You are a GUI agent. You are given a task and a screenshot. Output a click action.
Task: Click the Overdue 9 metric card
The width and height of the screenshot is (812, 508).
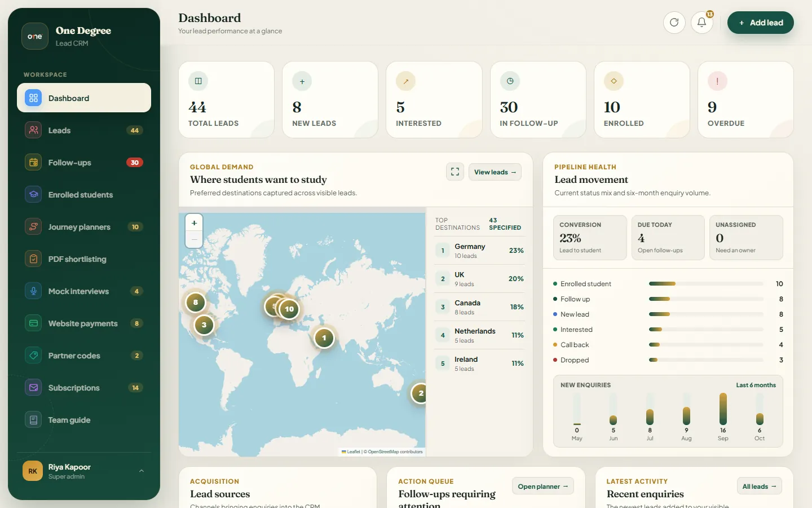tap(745, 99)
